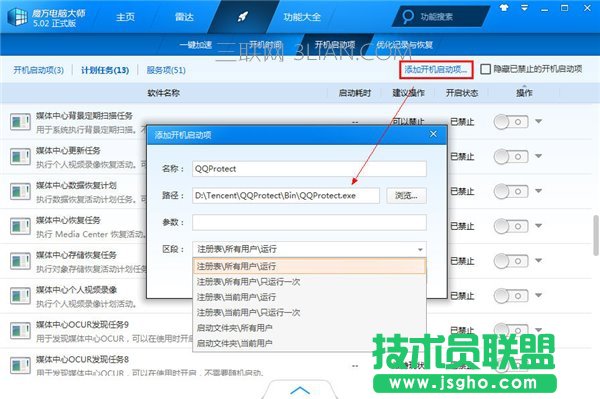Click icon of 媒体中心个人视频录像
600x399 pixels.
click(20, 296)
